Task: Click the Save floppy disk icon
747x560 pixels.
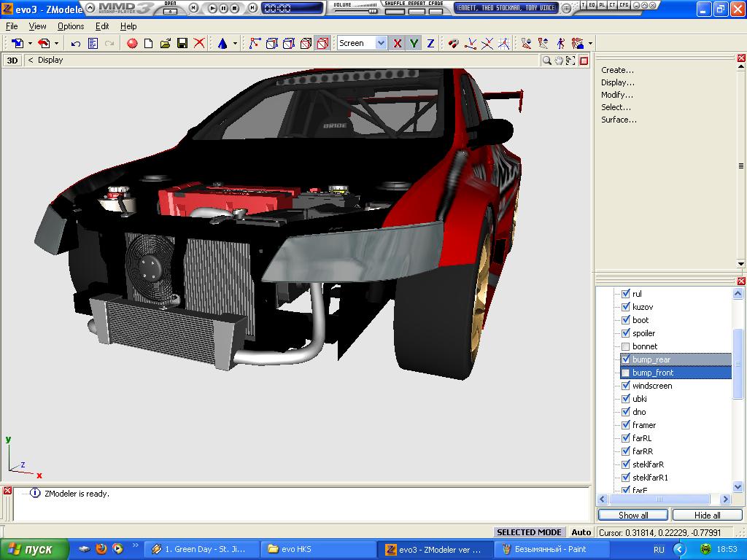Action: [x=182, y=44]
